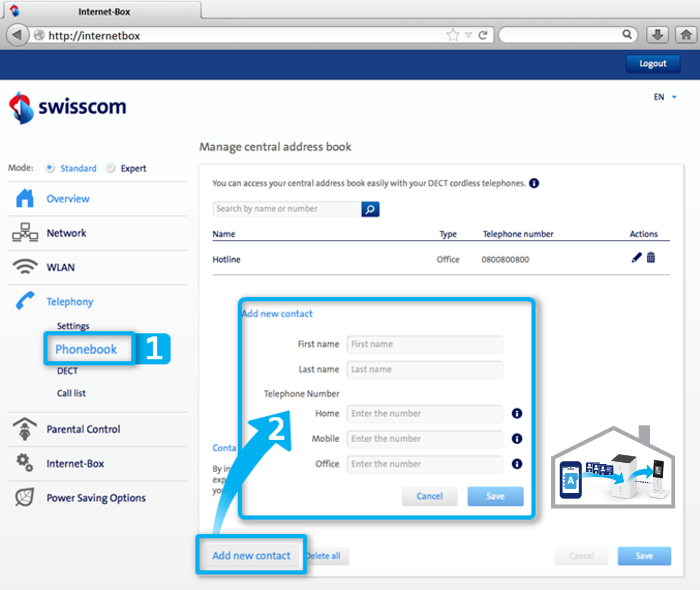This screenshot has width=700, height=590.
Task: Click the First name input field
Action: click(424, 344)
